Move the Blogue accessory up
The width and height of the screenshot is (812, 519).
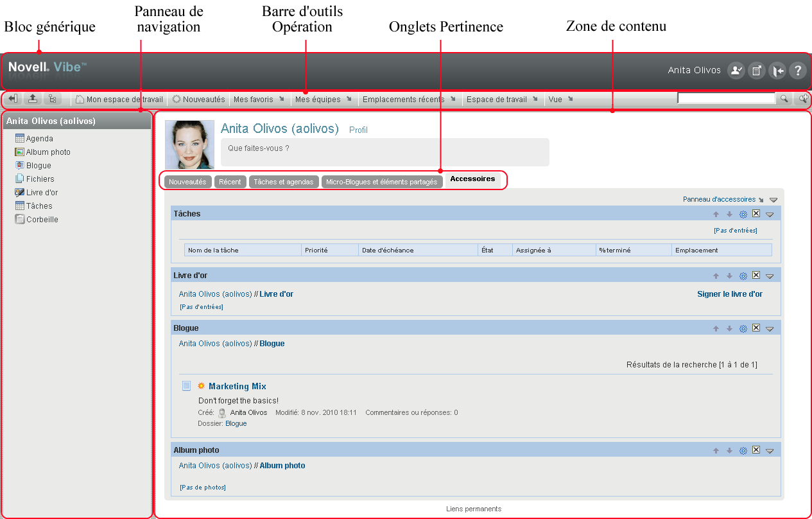[x=716, y=328]
